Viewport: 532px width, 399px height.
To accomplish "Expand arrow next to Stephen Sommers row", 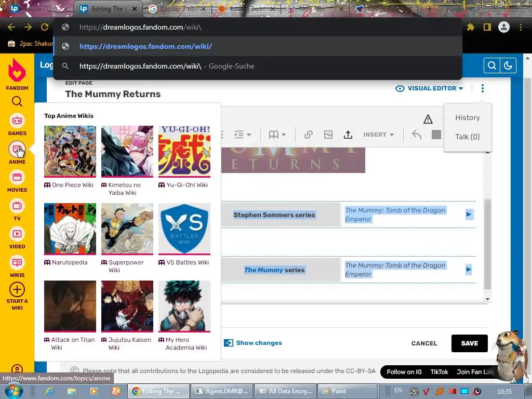I will (x=469, y=215).
